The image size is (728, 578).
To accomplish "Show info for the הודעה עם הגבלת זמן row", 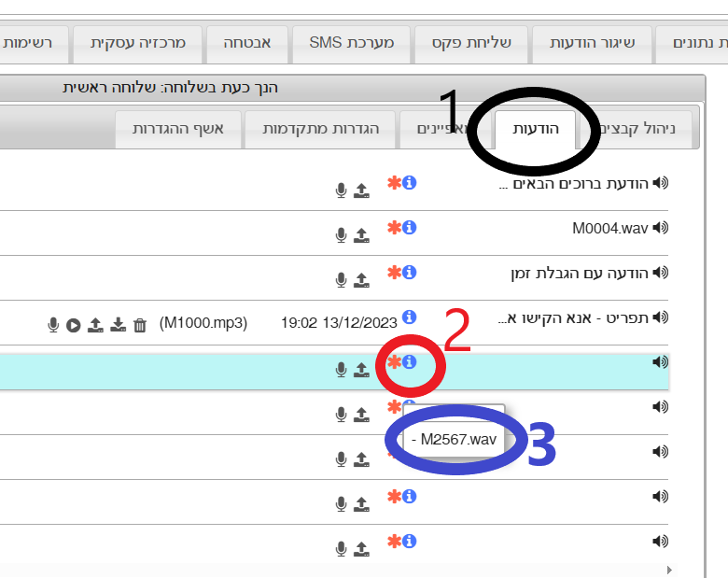I will coord(409,272).
